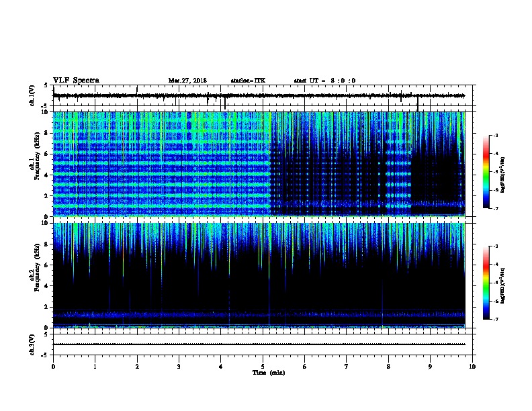Select the "Time (min)" axis title
The height and width of the screenshot is (411, 532).
tap(269, 373)
